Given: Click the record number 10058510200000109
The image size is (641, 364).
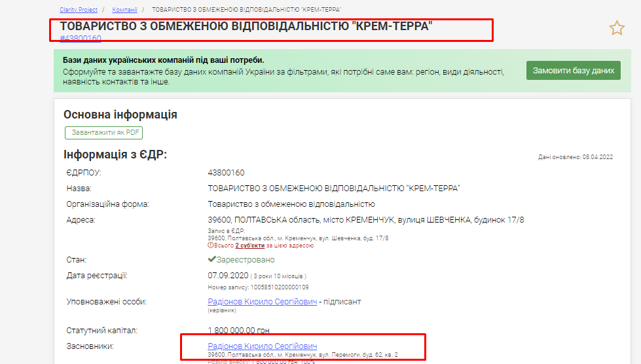Looking at the screenshot, I should 258,287.
